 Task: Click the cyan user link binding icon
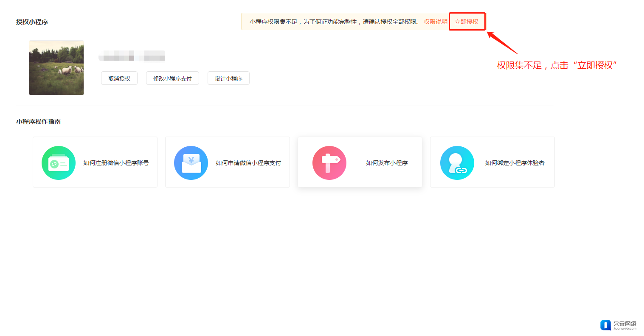point(457,163)
